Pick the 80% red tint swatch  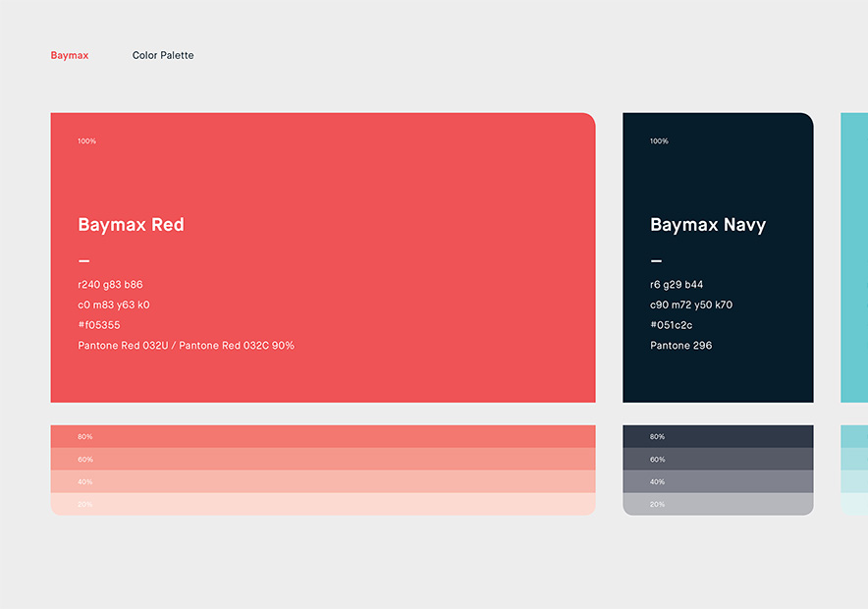coord(322,436)
